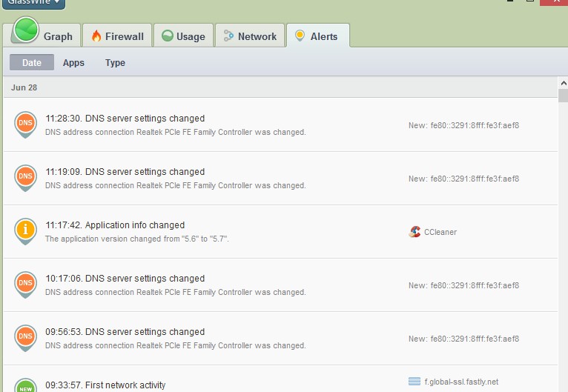Viewport: 568px width, 392px height.
Task: Select the 09:56:53 DNS server settings changed title
Action: [x=125, y=331]
